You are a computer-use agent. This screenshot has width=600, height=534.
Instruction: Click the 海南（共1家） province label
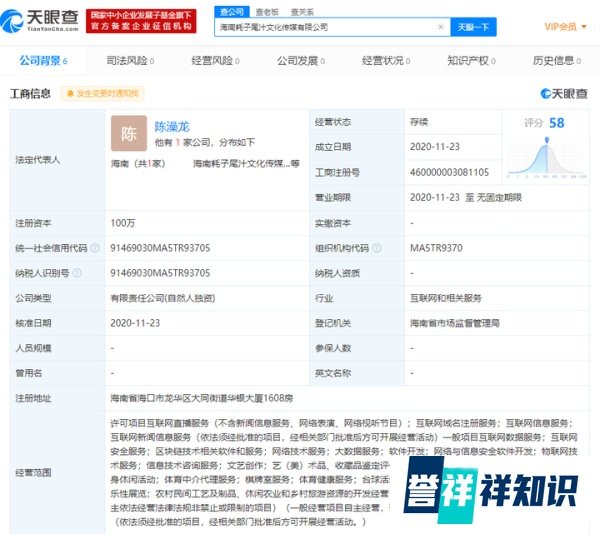(x=138, y=164)
